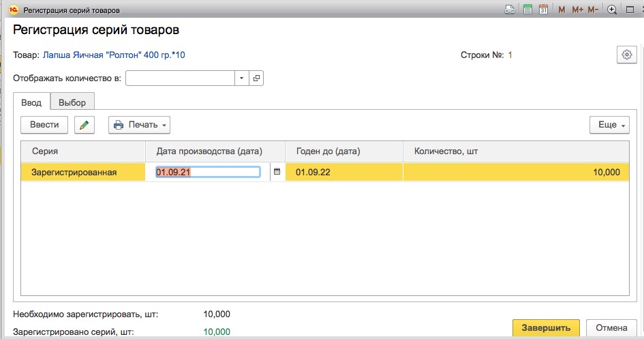Click the M+ memory add button

(577, 10)
